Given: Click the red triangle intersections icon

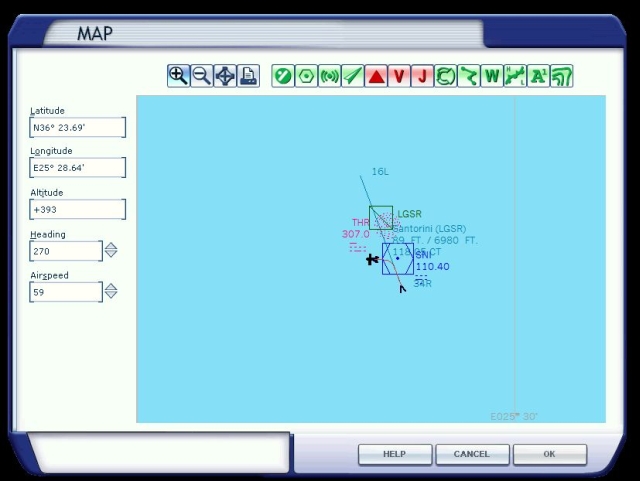Looking at the screenshot, I should [x=376, y=75].
